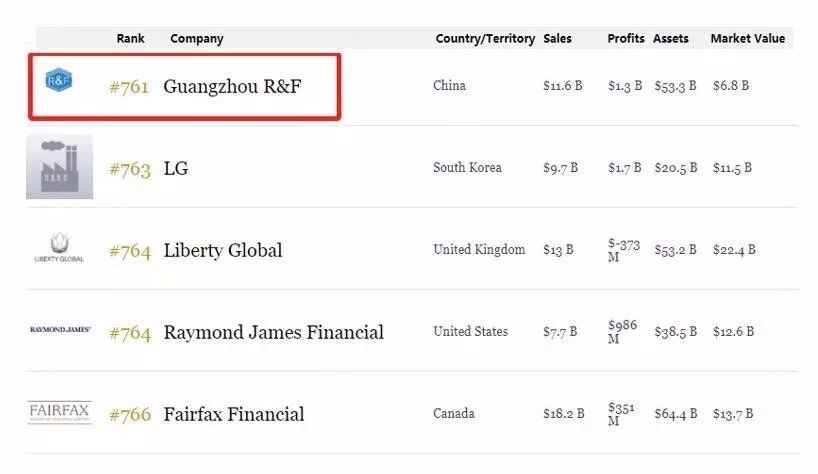
Task: Click the LG factory placeholder icon
Action: (x=59, y=167)
